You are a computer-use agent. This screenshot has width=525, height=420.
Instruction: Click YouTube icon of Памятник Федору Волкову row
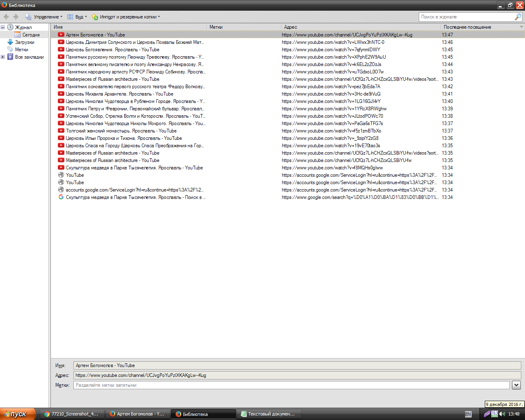tap(61, 87)
